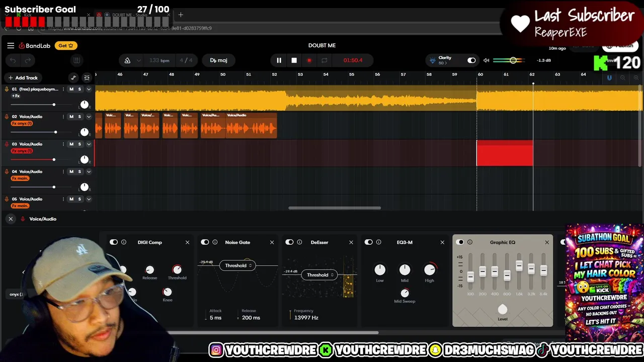The height and width of the screenshot is (362, 644).
Task: Click the Add Track button
Action: (23, 77)
